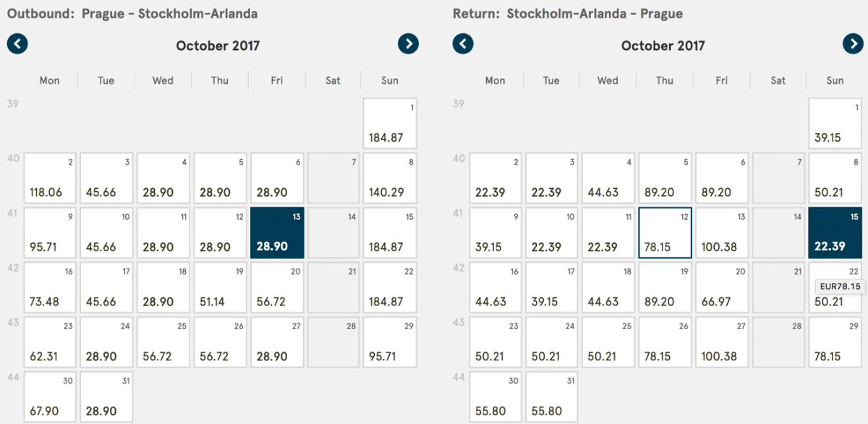Choose return October 12 fare 78.15

point(665,232)
